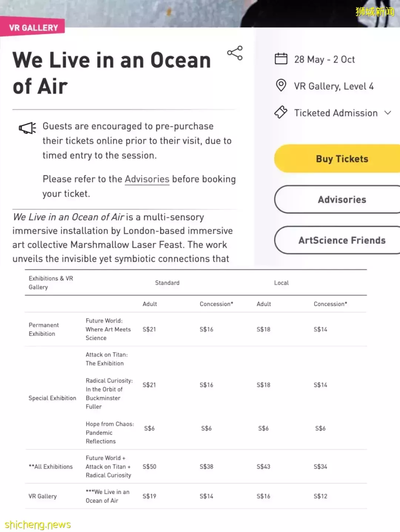
Task: Click the share icon beside the title
Action: 235,53
